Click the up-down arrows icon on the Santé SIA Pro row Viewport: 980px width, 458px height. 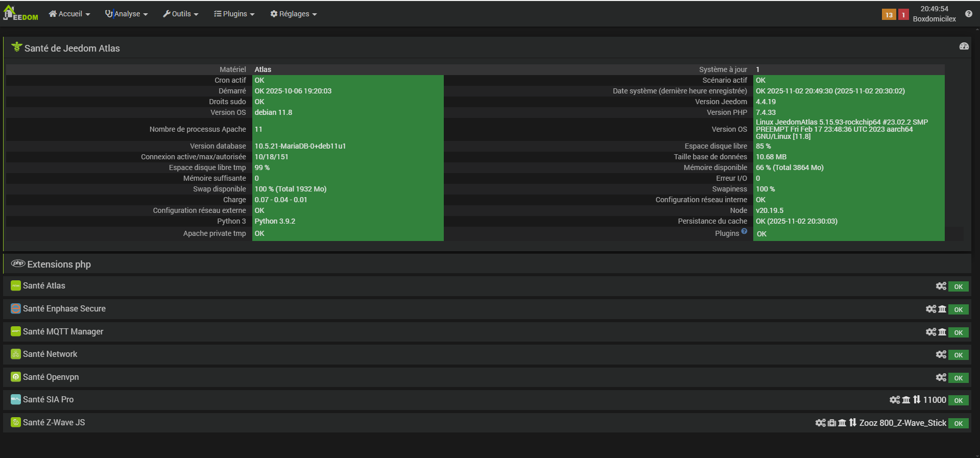pos(917,400)
